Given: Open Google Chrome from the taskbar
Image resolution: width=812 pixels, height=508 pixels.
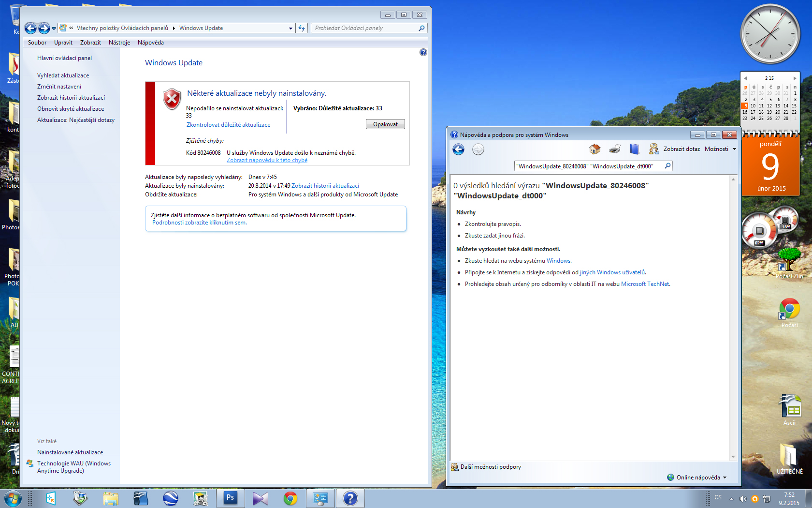Looking at the screenshot, I should click(290, 498).
